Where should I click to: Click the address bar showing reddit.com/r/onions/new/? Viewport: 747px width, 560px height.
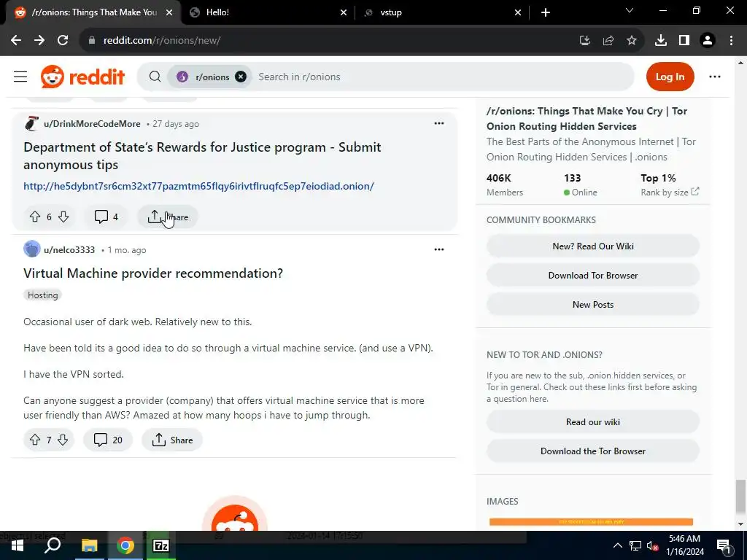(x=329, y=41)
